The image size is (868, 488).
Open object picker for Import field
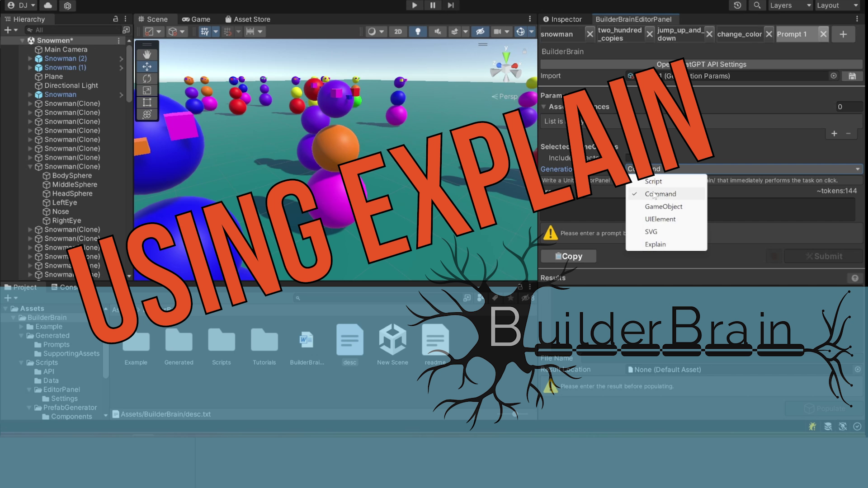[834, 76]
